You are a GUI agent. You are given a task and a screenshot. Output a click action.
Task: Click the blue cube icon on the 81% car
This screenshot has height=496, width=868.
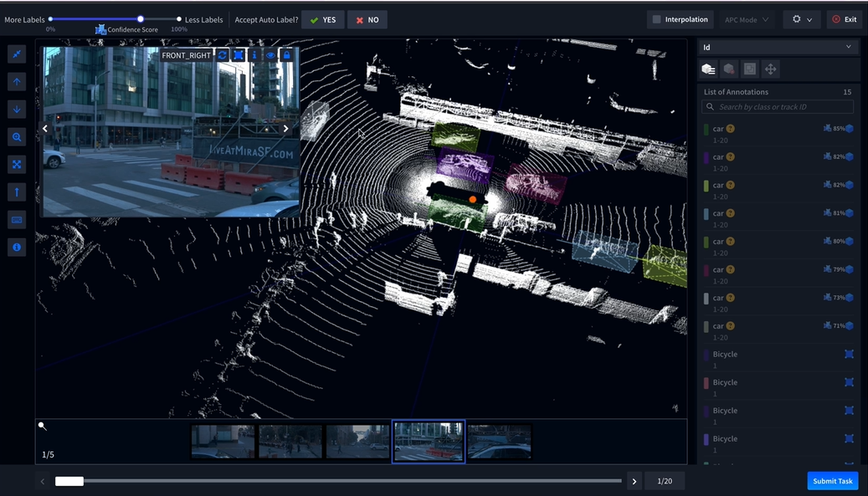850,213
